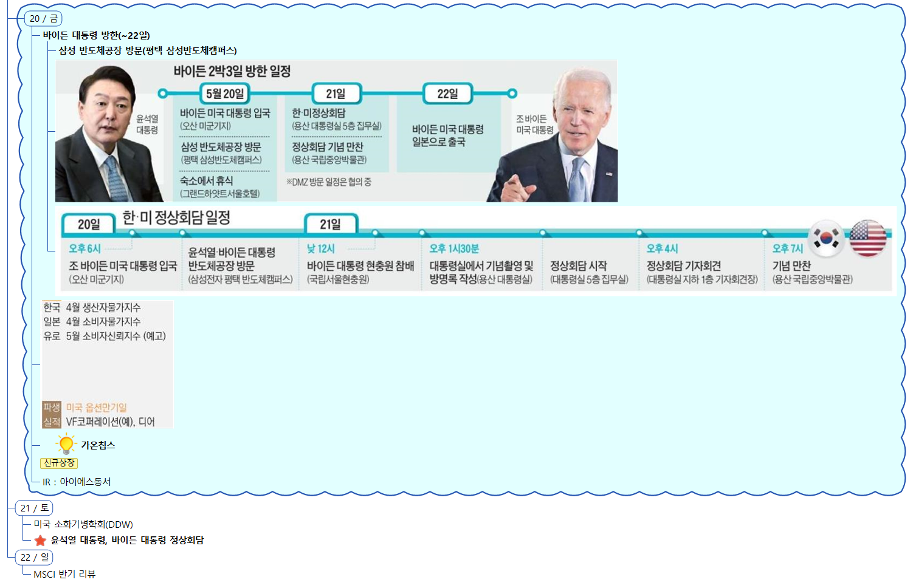Click '바이든 대통령 방한(~22일)' topic
Viewport: 916px width, 588px height.
click(x=96, y=35)
